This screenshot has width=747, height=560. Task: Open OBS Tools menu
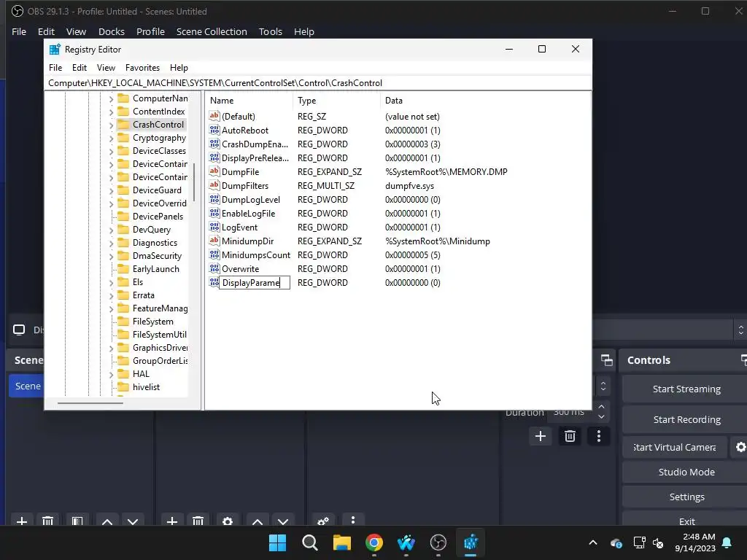click(x=271, y=31)
